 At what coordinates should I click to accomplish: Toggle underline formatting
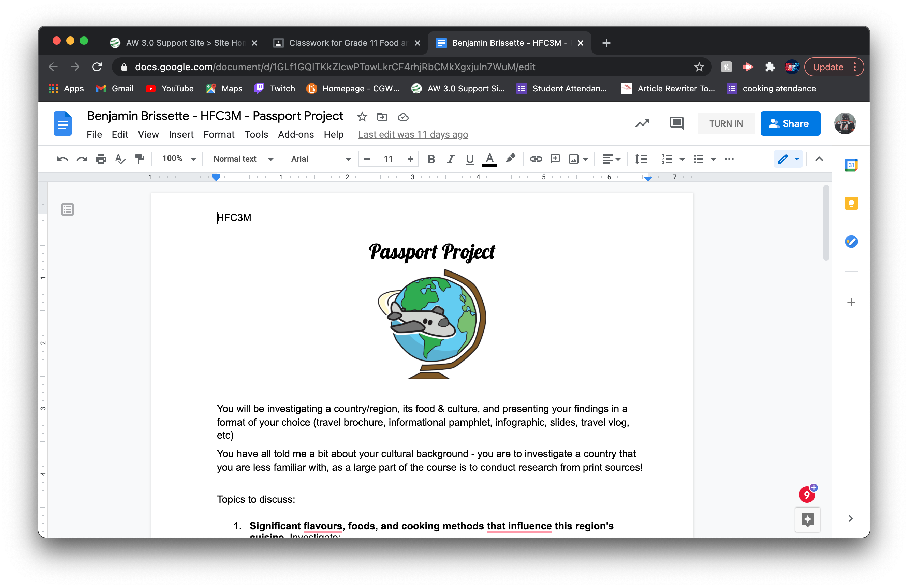[x=470, y=159]
